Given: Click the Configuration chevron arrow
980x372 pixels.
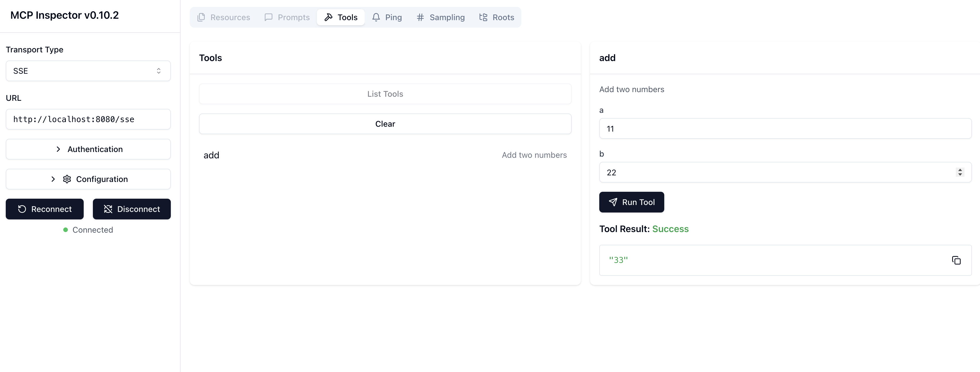Looking at the screenshot, I should coord(53,179).
